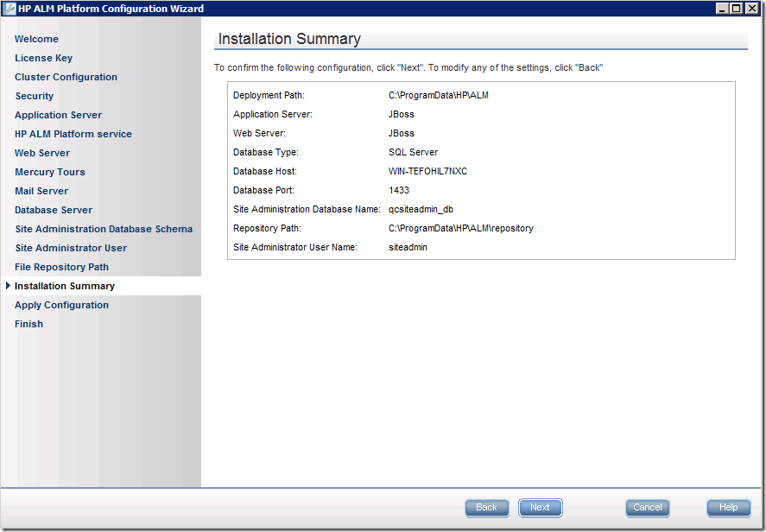Open Help for the wizard
The width and height of the screenshot is (766, 532).
point(728,508)
